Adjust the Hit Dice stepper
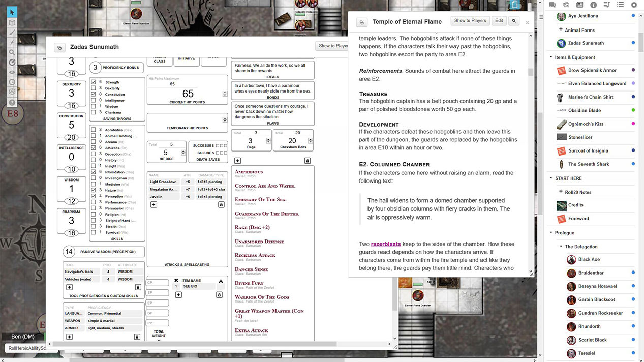This screenshot has width=644, height=362. click(182, 153)
